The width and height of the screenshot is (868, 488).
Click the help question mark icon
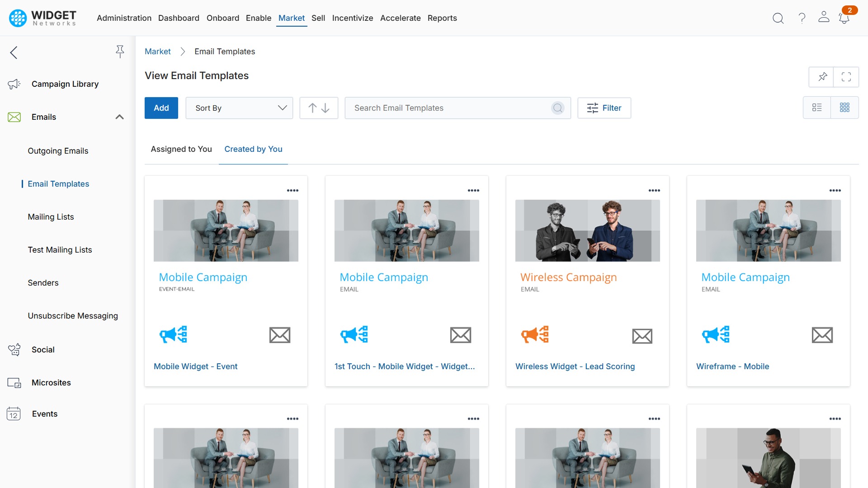pyautogui.click(x=802, y=18)
